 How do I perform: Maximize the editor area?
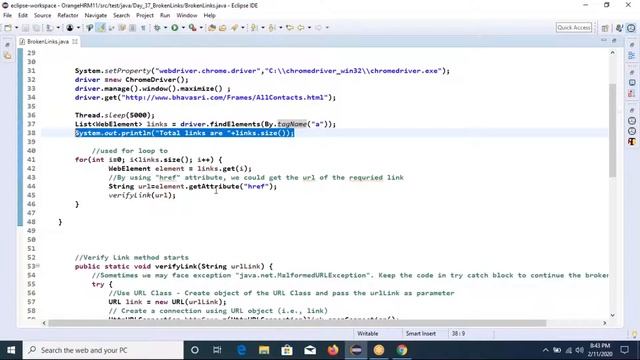(x=614, y=40)
